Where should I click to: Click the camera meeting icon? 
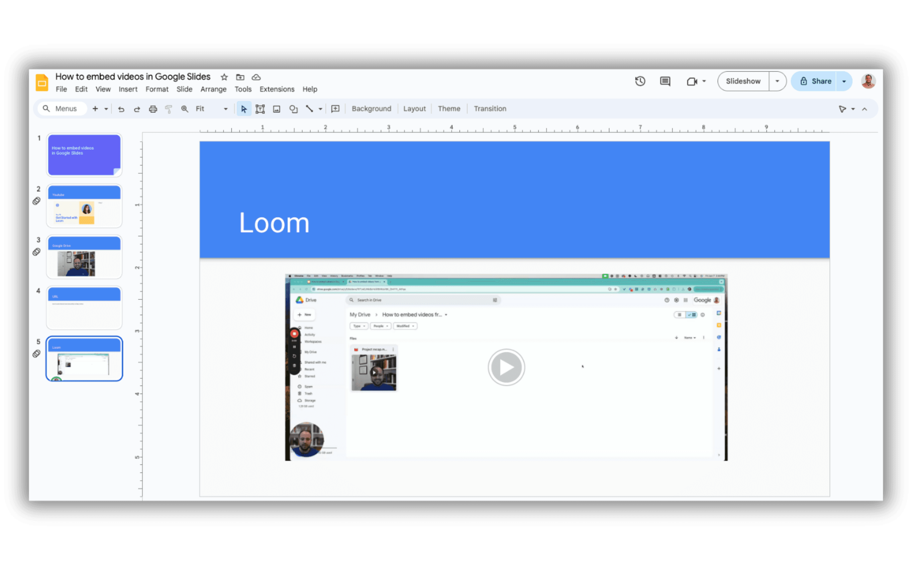(692, 81)
